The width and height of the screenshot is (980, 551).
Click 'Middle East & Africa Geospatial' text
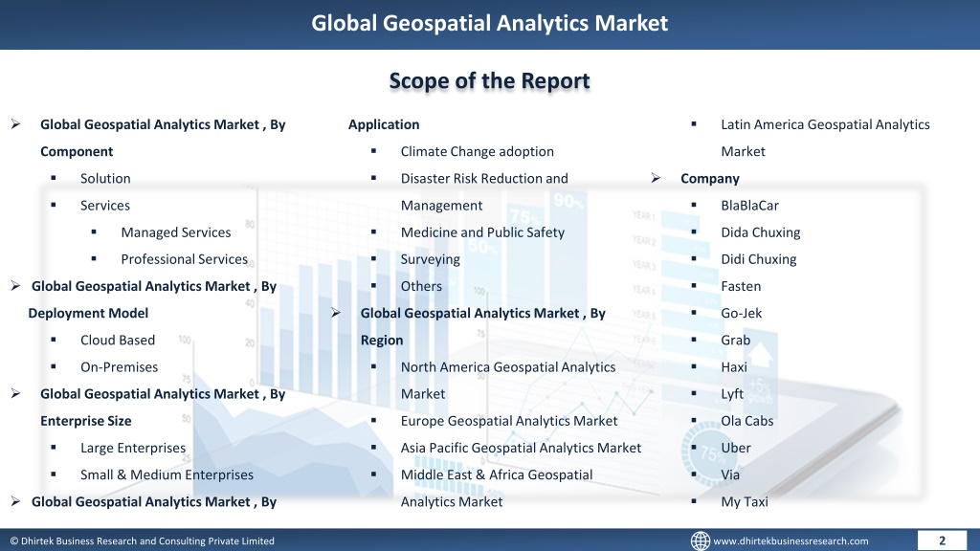point(497,474)
